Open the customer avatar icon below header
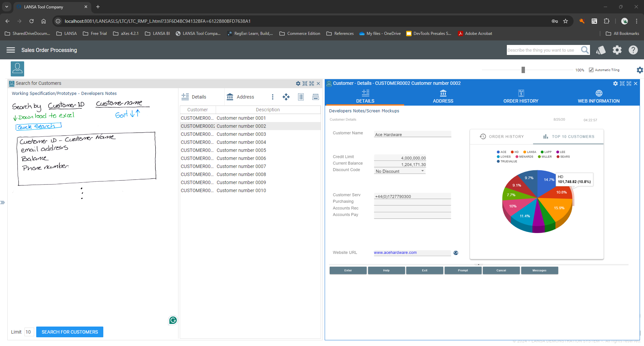 (x=17, y=69)
